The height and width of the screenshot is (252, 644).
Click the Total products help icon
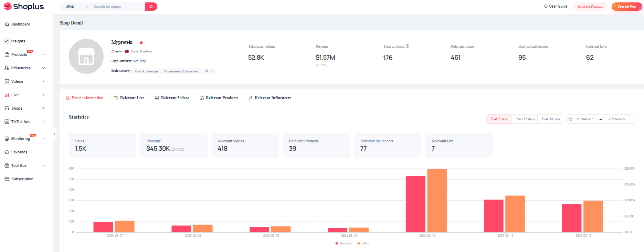[x=408, y=46]
